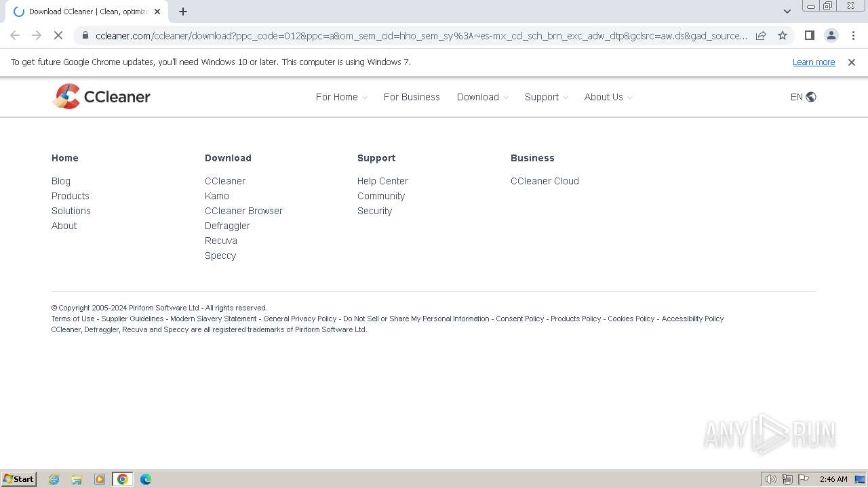Click the CCleaner logo
868x488 pixels.
102,97
